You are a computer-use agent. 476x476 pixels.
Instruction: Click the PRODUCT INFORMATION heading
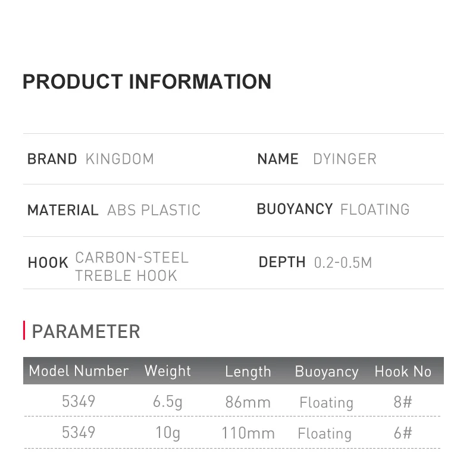pyautogui.click(x=146, y=82)
